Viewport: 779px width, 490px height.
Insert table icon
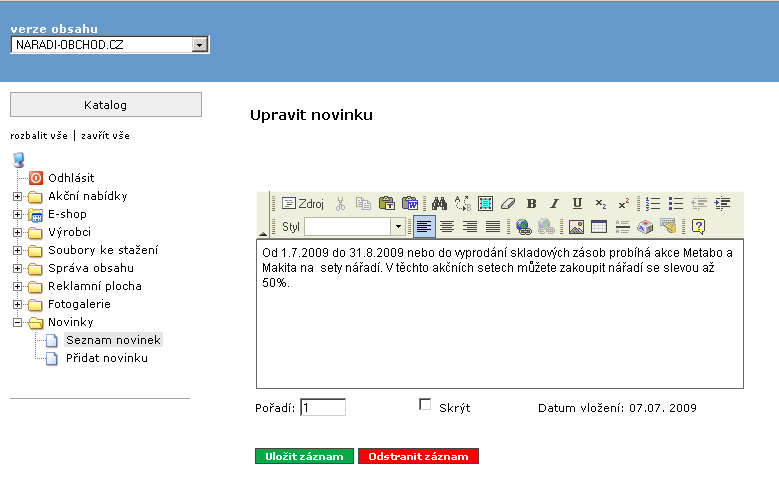tap(599, 227)
